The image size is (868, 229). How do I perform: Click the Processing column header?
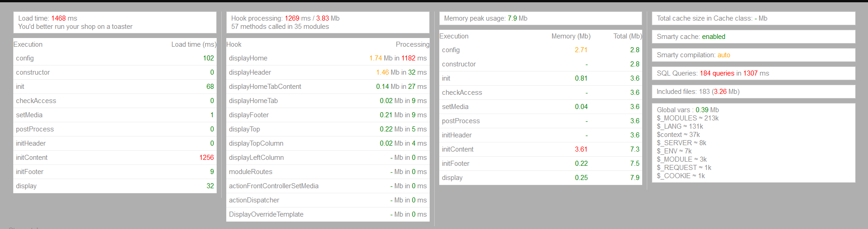[412, 44]
